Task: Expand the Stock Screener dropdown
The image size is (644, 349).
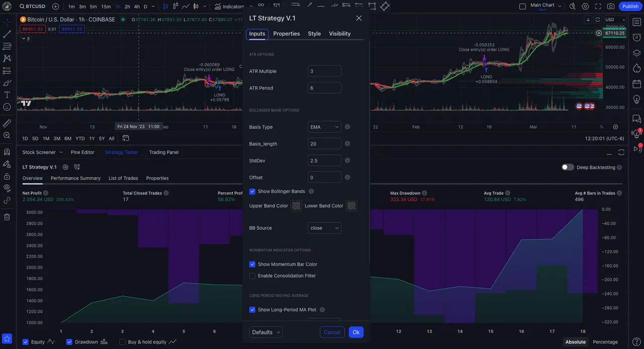Action: 61,152
